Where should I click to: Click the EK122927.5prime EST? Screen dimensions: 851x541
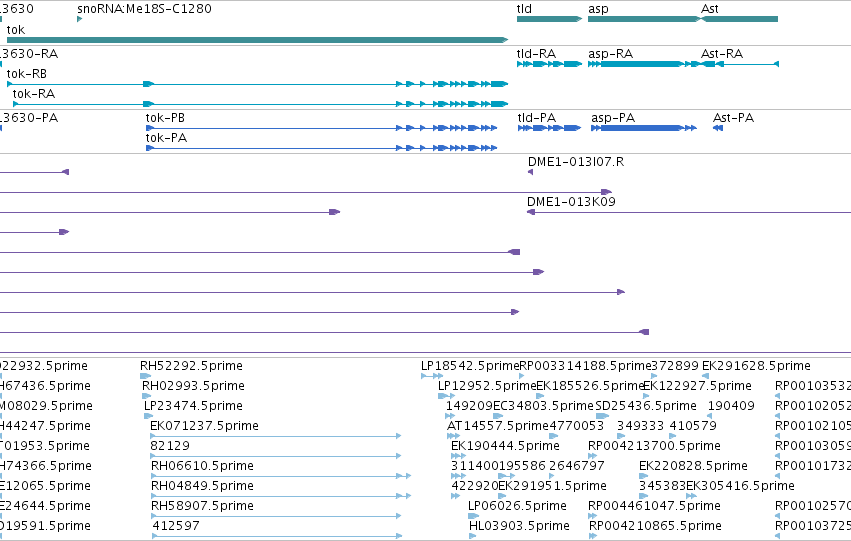point(645,396)
